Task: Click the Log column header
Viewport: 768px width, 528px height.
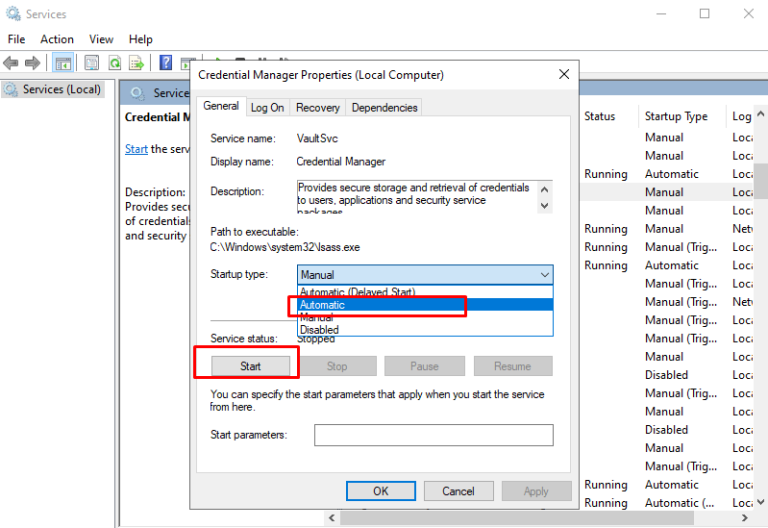Action: (742, 117)
